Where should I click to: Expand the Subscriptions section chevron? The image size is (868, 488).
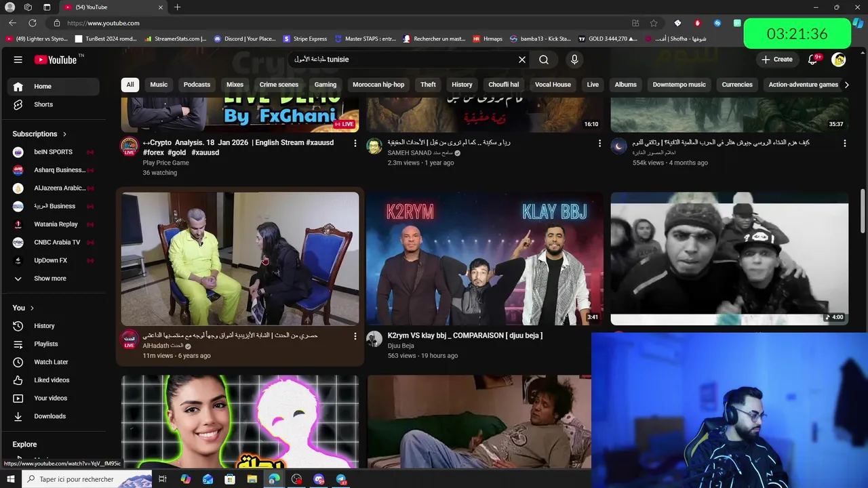pyautogui.click(x=64, y=134)
